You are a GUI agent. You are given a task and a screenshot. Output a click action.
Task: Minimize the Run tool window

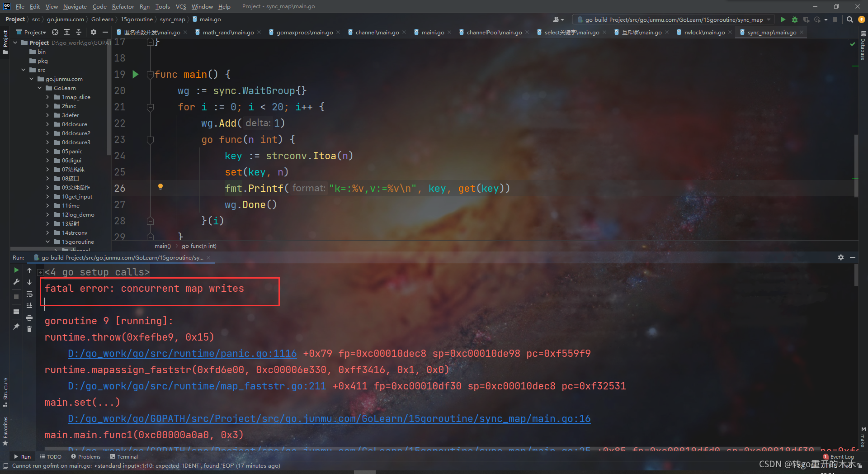[853, 257]
